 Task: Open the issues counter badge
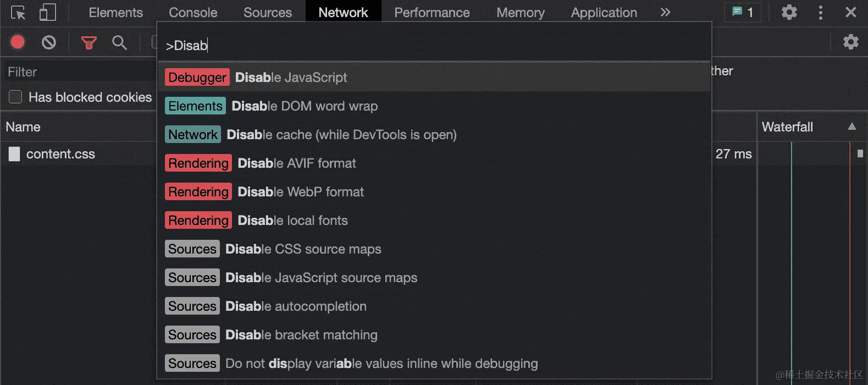click(x=743, y=12)
